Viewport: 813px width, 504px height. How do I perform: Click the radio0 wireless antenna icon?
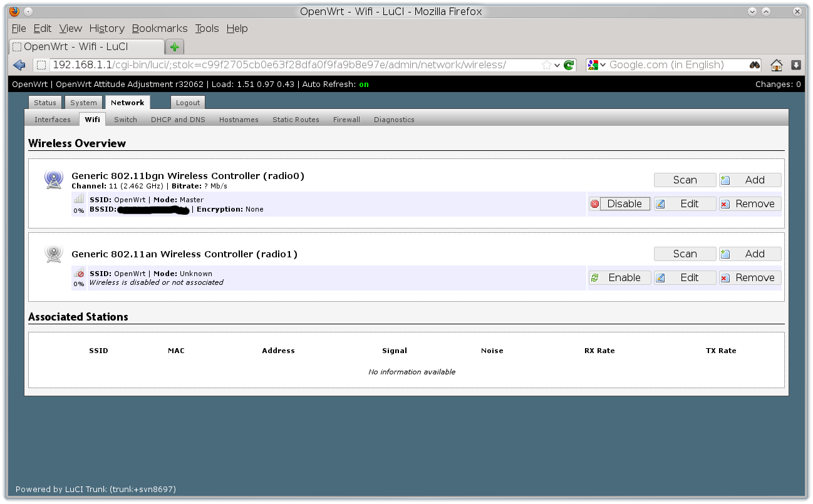point(54,180)
